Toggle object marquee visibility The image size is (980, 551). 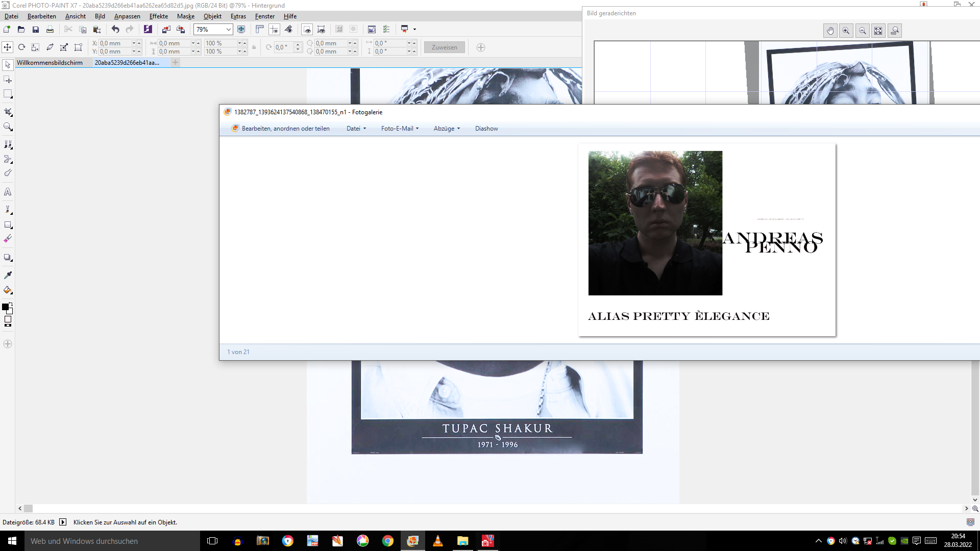[x=321, y=30]
